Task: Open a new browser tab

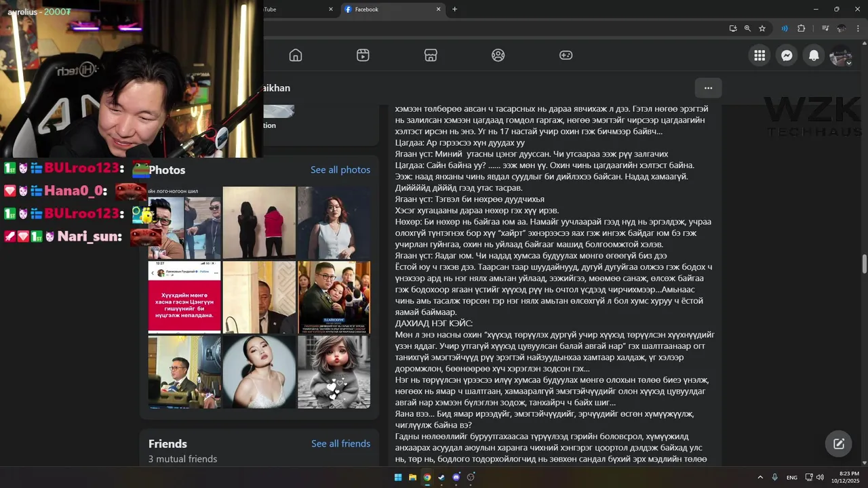Action: coord(454,9)
